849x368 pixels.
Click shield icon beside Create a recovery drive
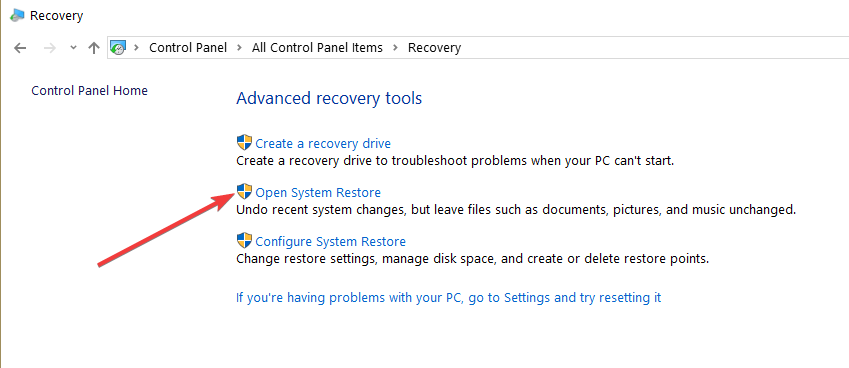click(245, 143)
